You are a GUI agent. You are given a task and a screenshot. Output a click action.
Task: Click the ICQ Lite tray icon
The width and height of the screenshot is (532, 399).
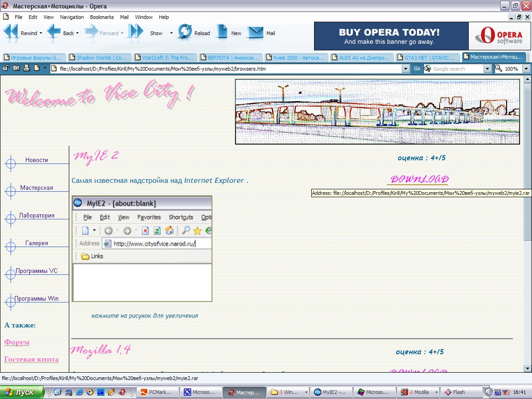point(498,392)
